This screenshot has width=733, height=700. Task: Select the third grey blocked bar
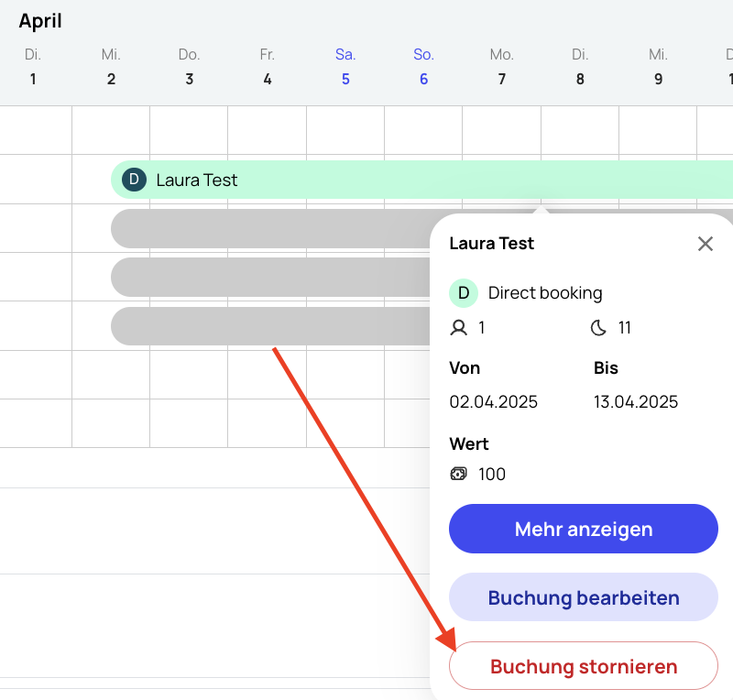[x=270, y=326]
